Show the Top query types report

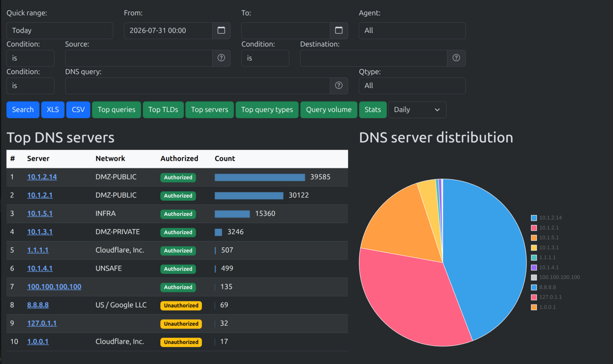point(267,110)
